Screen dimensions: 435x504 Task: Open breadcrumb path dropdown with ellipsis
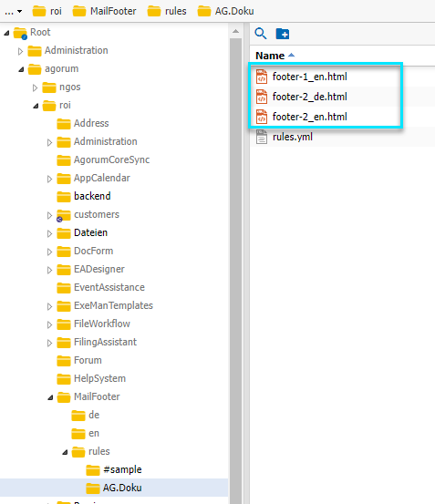coord(13,12)
